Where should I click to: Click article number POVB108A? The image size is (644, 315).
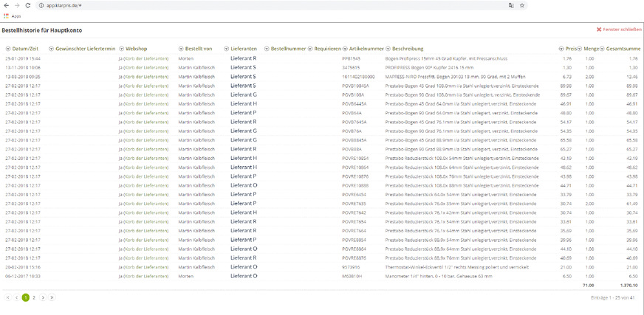(353, 94)
